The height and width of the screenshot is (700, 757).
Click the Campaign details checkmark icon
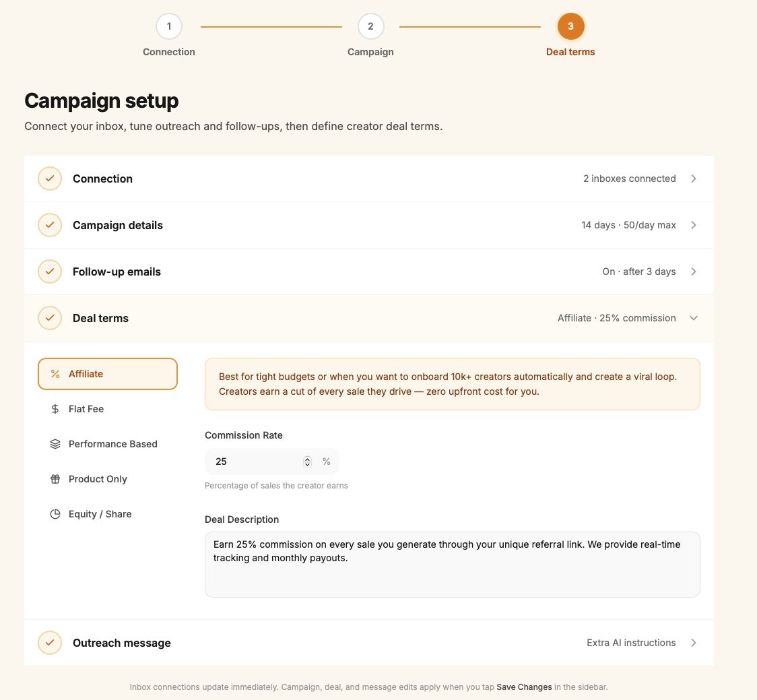pos(50,225)
